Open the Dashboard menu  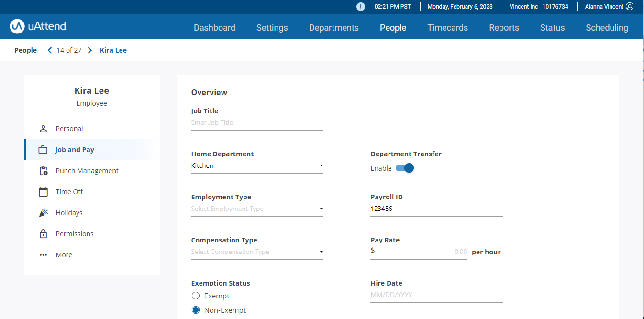(214, 28)
